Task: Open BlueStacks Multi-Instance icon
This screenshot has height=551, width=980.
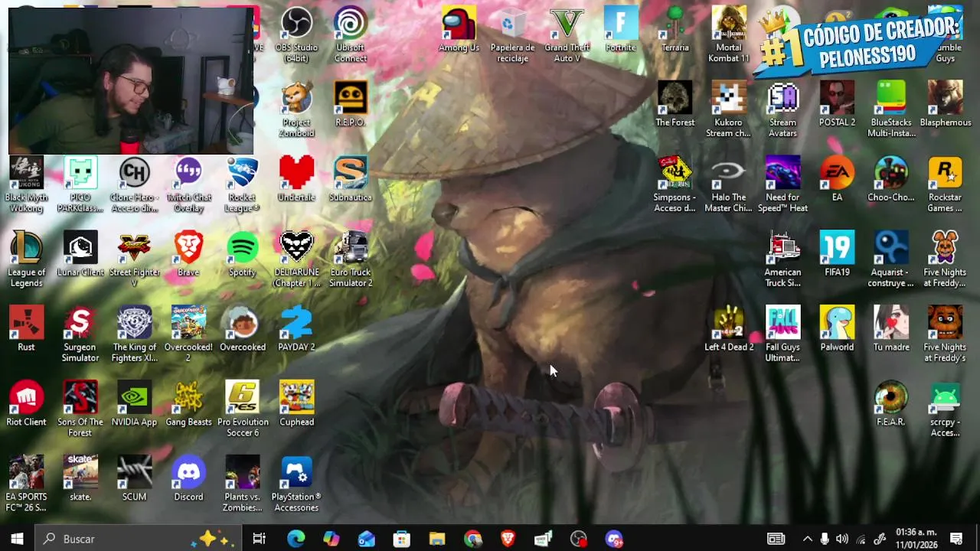Action: coord(891,109)
